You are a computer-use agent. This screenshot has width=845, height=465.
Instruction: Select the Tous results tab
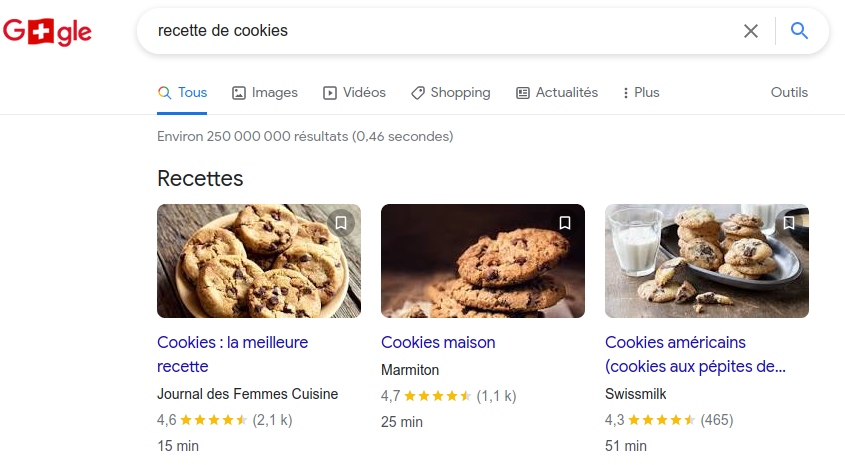click(182, 93)
